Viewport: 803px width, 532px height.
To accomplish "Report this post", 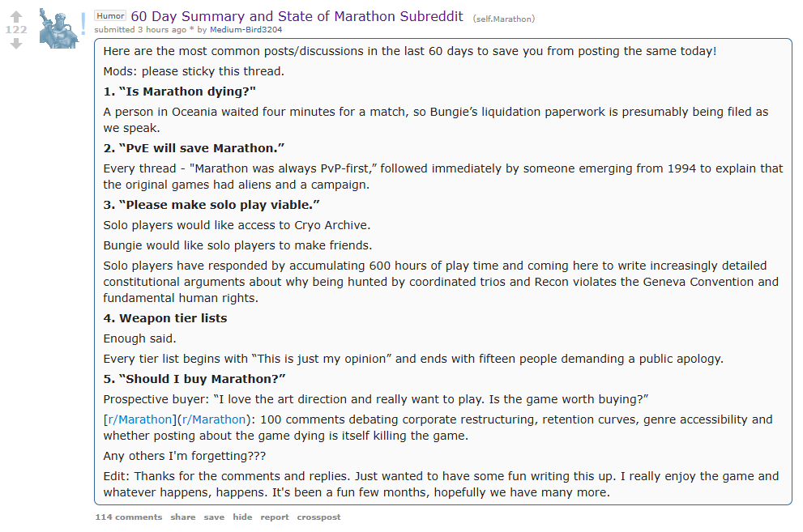I will click(x=275, y=517).
